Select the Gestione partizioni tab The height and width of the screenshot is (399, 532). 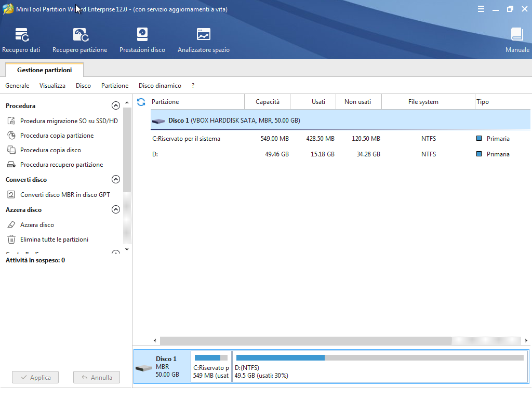point(45,70)
